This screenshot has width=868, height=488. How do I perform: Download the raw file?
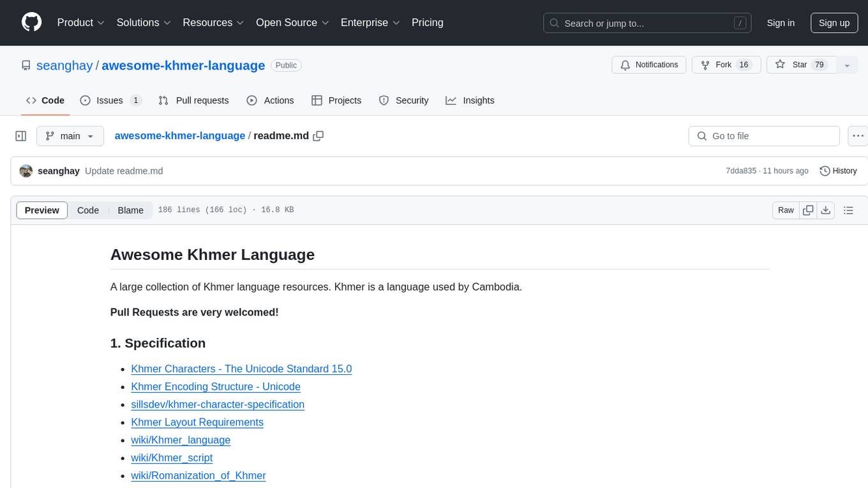click(x=826, y=210)
